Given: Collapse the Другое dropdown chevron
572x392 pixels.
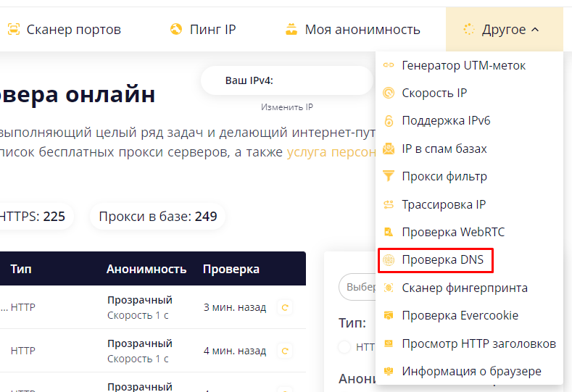Looking at the screenshot, I should coord(535,30).
